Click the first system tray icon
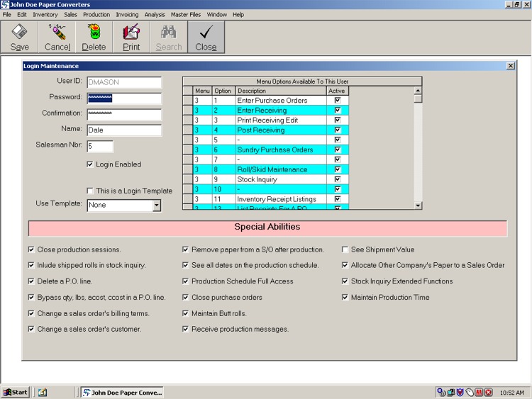Viewport: 532px width, 399px height. click(x=441, y=393)
